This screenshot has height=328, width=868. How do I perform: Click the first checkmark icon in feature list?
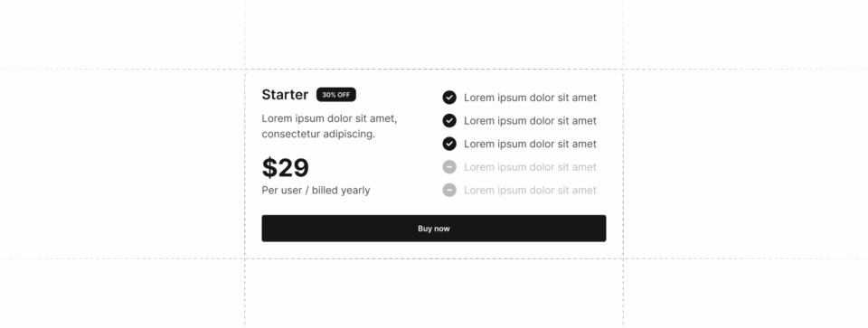click(x=449, y=98)
